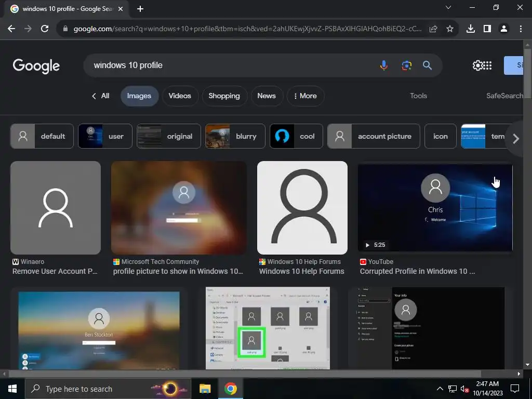Open the Microsoft Tech Community blurry image
The image size is (532, 399).
(179, 208)
